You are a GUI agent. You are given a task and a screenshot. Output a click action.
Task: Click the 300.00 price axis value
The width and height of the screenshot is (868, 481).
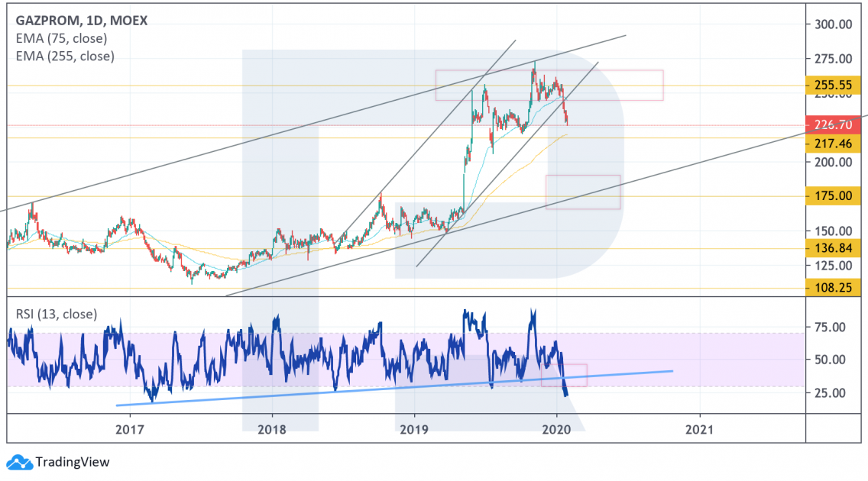[x=833, y=24]
